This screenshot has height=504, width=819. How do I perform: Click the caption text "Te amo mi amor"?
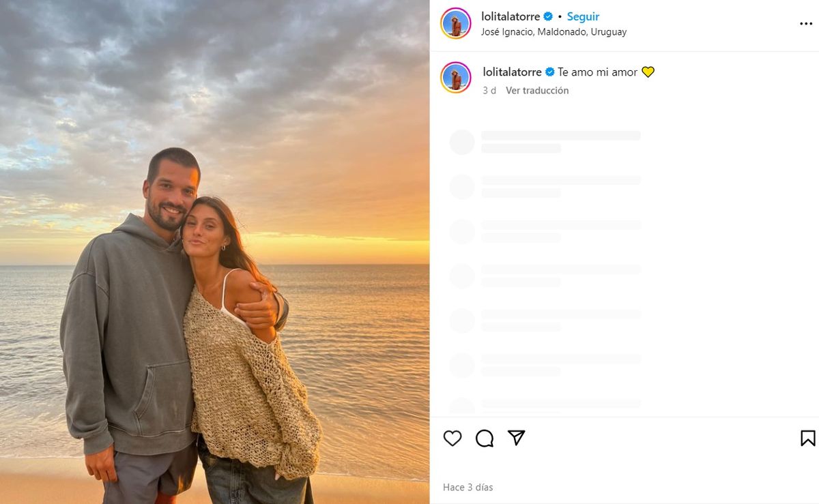coord(597,72)
